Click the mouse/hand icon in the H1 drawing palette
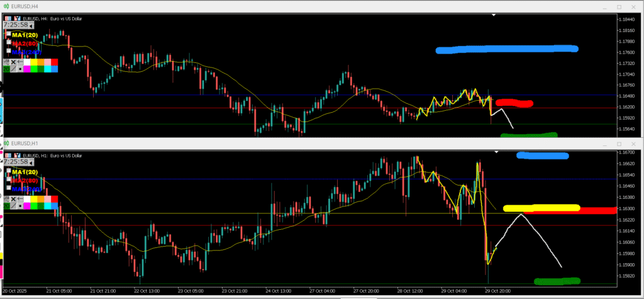Viewport: 644px width, 299px height. click(6, 198)
